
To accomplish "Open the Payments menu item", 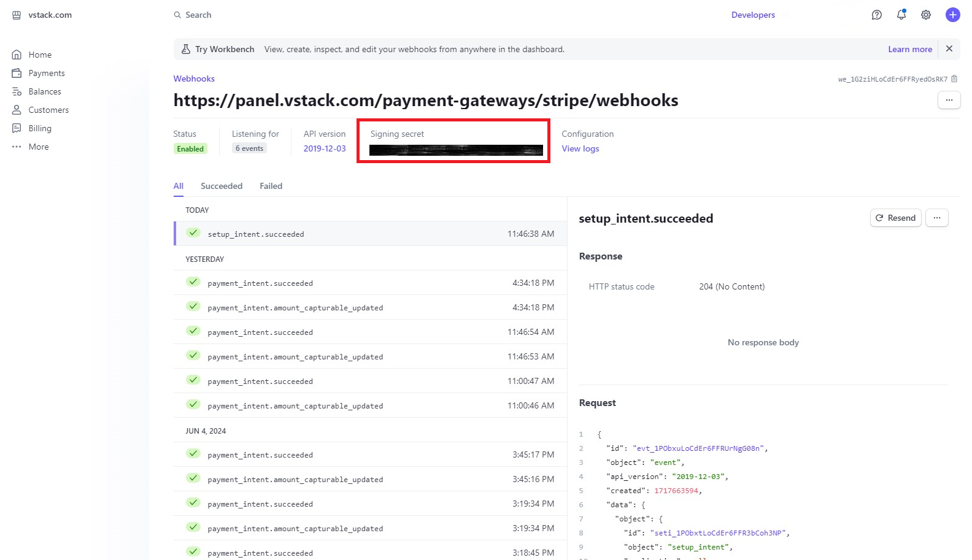I will (47, 73).
